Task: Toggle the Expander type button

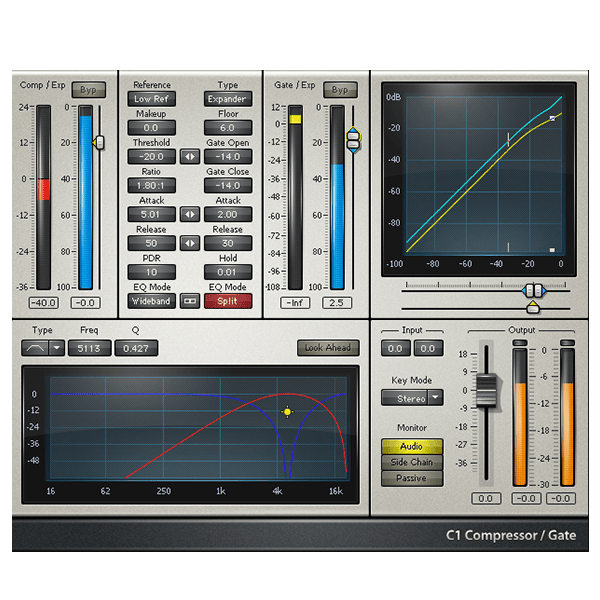Action: coord(228,99)
